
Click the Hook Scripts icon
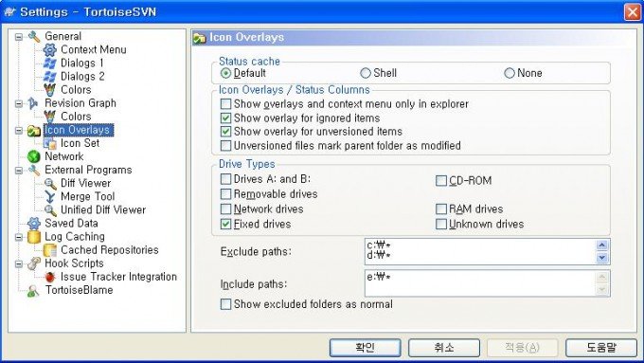pos(34,263)
